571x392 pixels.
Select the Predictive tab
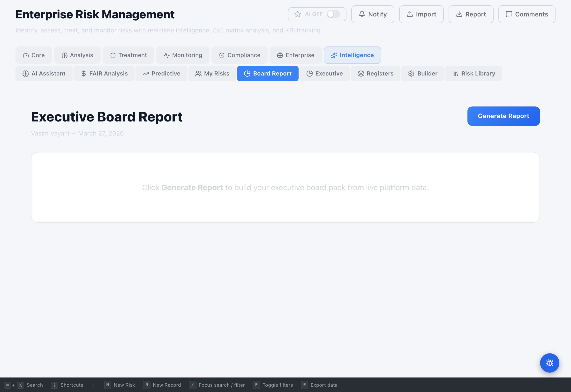[161, 74]
